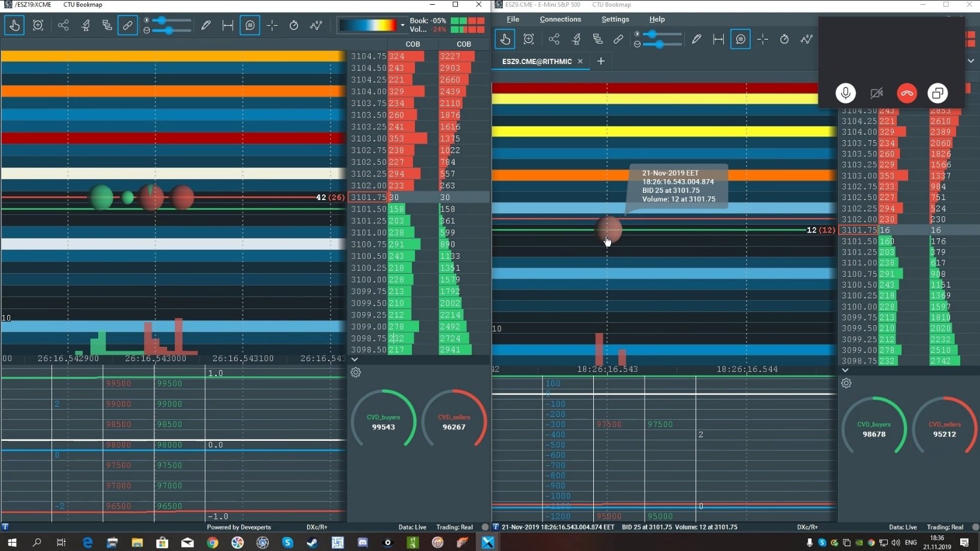The width and height of the screenshot is (980, 551).
Task: Add a new instrument tab with plus
Action: point(600,61)
